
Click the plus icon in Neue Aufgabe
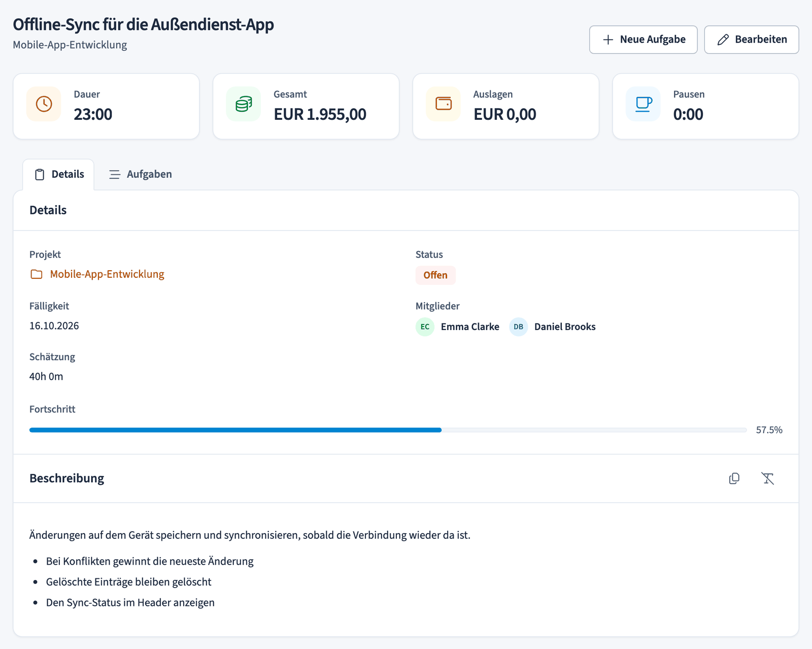608,40
